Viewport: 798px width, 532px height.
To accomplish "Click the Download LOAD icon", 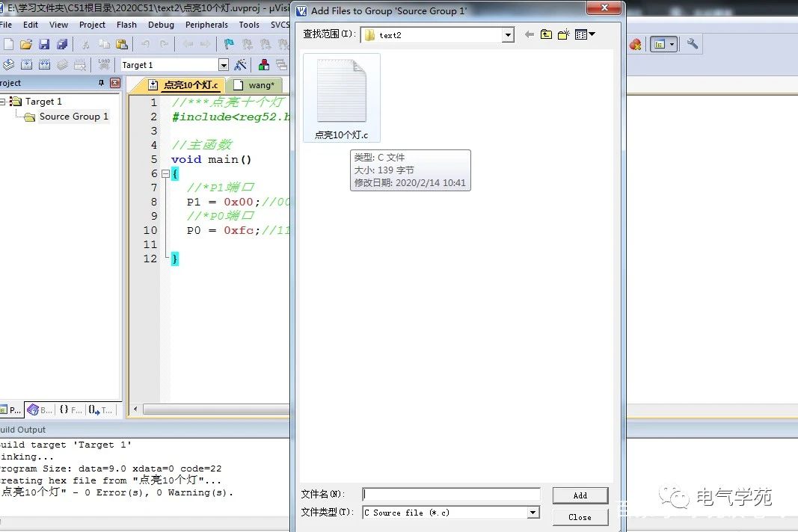I will (x=104, y=64).
